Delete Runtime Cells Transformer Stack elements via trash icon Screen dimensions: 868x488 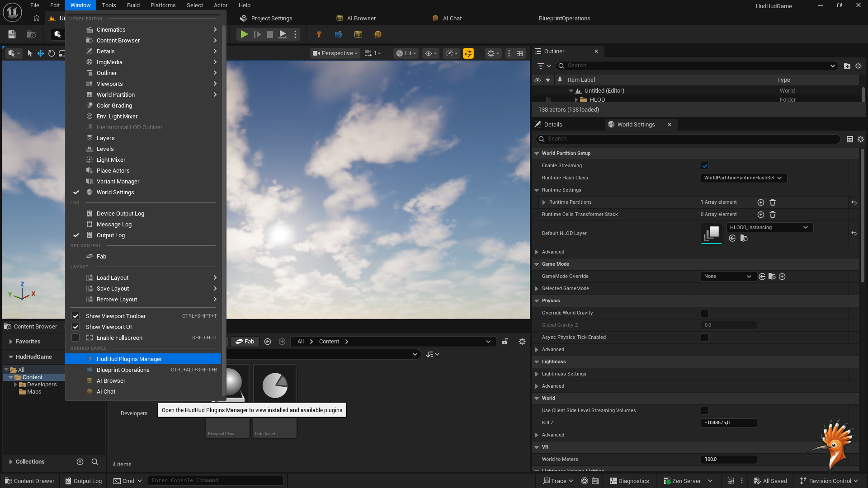[x=773, y=215]
